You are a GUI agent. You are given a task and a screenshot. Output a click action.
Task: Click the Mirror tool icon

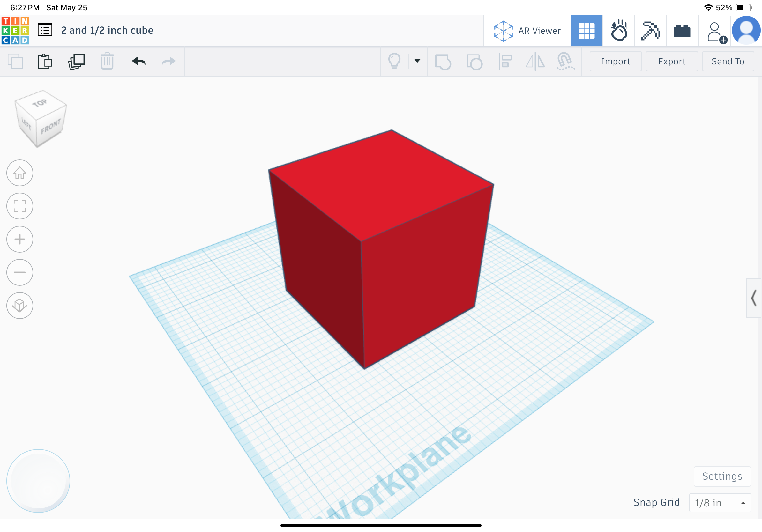click(535, 62)
